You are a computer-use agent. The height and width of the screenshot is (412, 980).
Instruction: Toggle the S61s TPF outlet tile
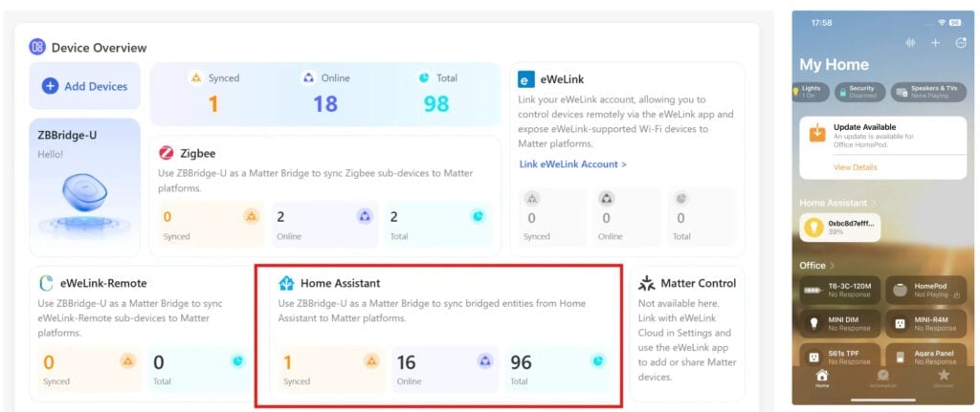click(840, 355)
